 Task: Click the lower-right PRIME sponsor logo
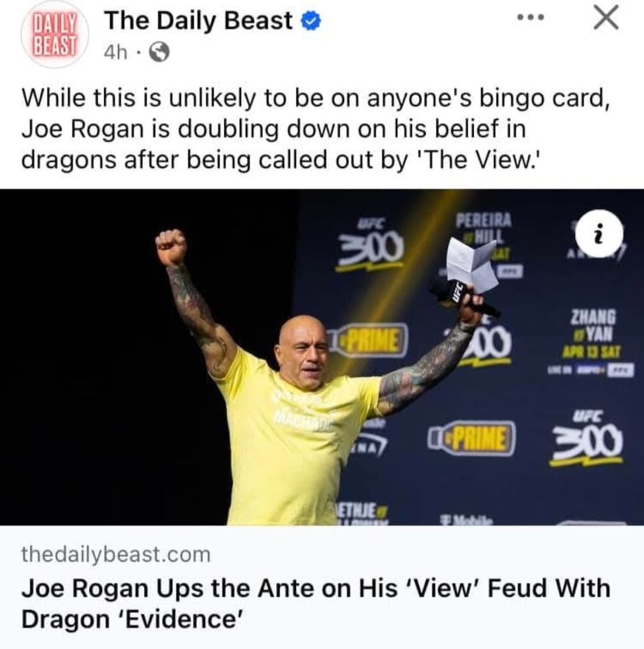(472, 438)
